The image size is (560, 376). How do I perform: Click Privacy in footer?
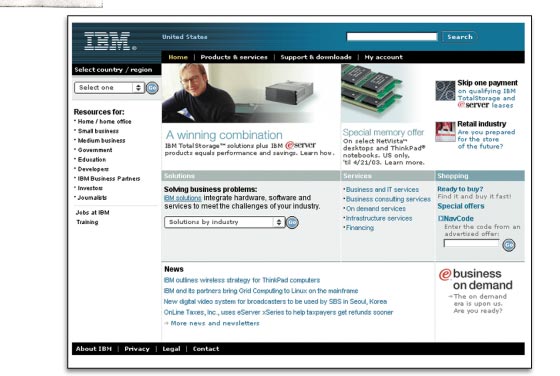tap(137, 349)
